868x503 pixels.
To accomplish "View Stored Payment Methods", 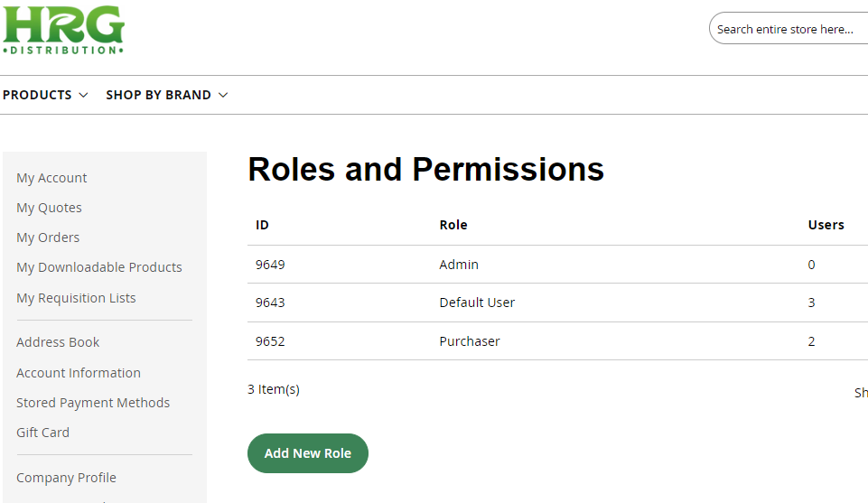I will (93, 403).
